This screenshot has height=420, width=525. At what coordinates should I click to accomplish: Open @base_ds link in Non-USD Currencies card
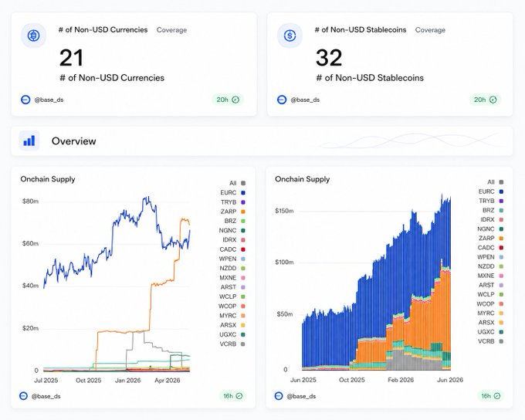click(x=49, y=100)
